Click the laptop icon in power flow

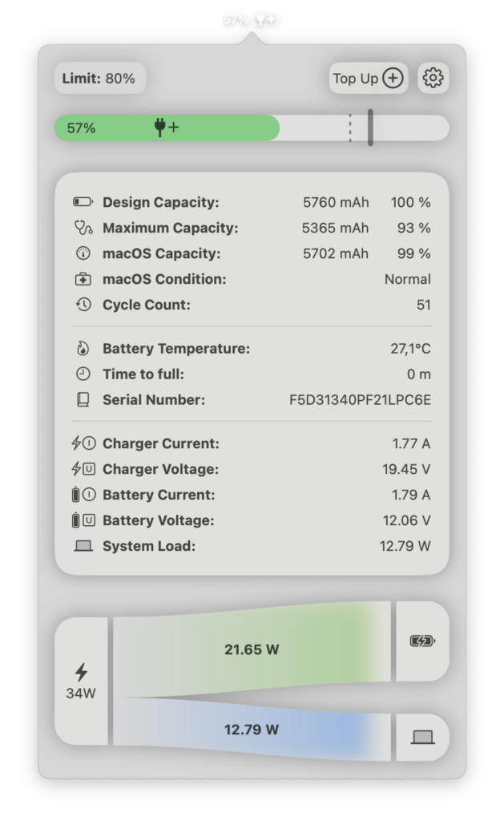click(x=422, y=737)
